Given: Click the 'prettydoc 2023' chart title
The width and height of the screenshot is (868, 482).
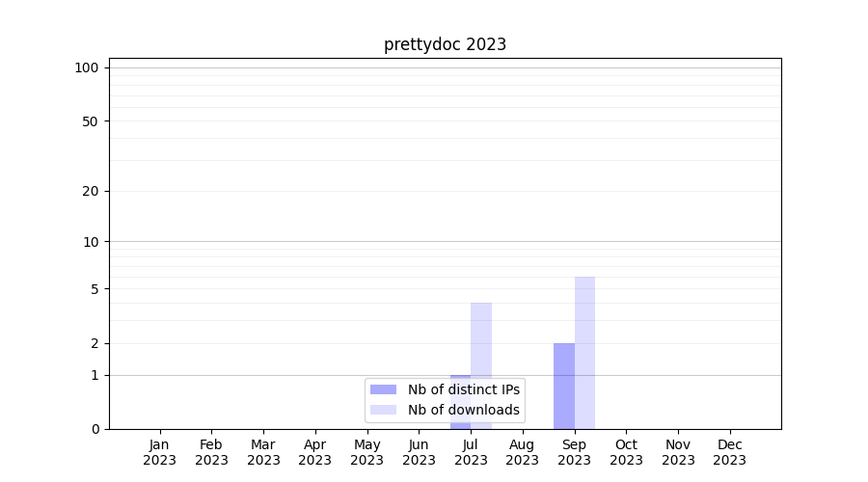Looking at the screenshot, I should (445, 44).
